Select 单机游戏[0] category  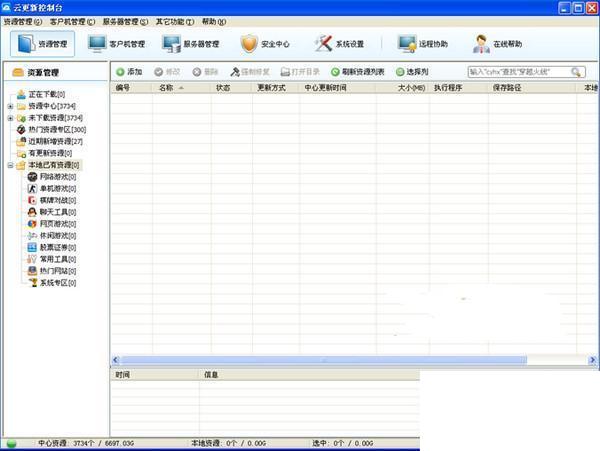coord(58,189)
